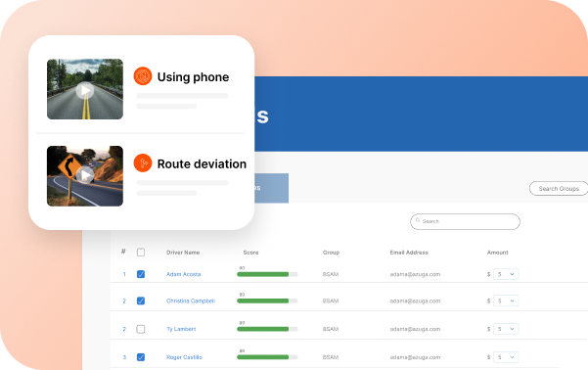Screen dimensions: 588x370
Task: Uncheck the Roger Castillo checkbox
Action: coord(141,357)
